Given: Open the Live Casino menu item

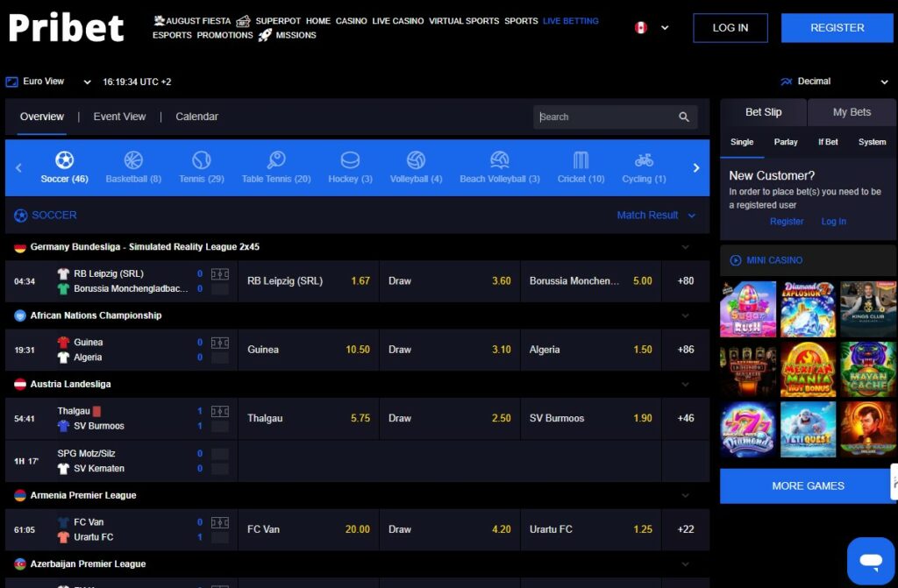Looking at the screenshot, I should point(398,21).
